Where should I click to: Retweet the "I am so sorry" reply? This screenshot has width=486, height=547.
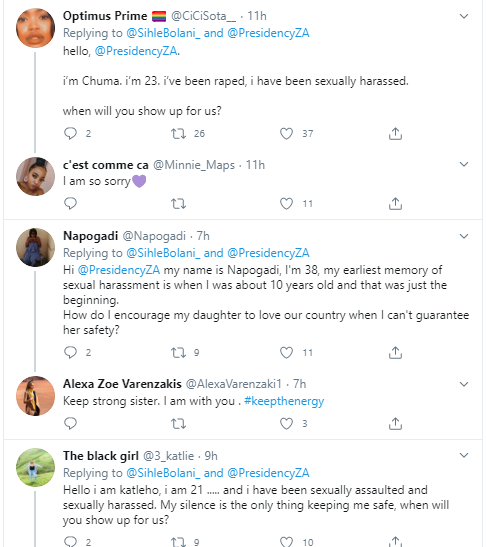pyautogui.click(x=178, y=204)
